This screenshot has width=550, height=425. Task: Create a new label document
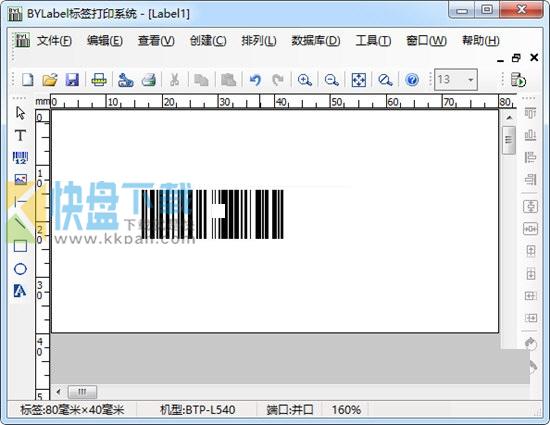27,80
